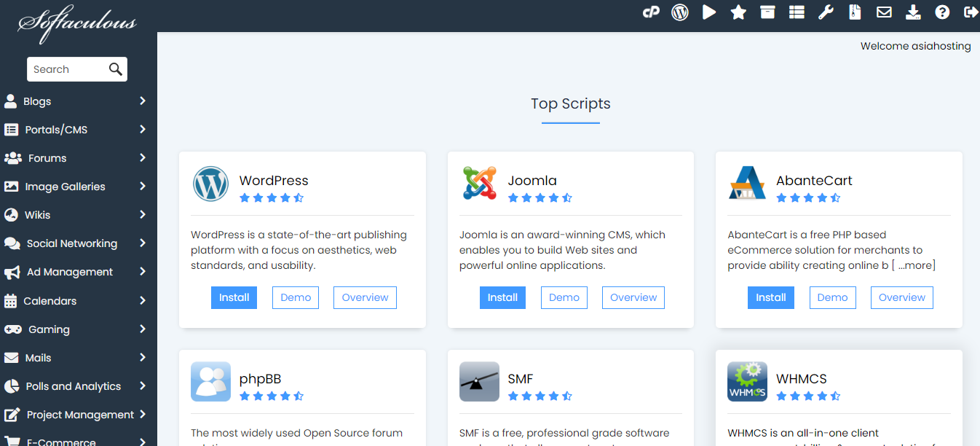980x446 pixels.
Task: Open the Mails category
Action: click(x=38, y=358)
